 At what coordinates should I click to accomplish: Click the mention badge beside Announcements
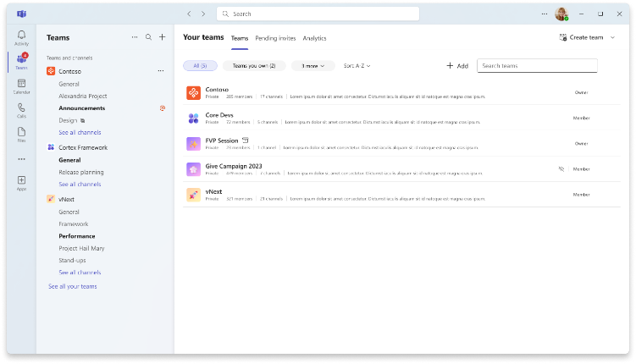tap(163, 108)
